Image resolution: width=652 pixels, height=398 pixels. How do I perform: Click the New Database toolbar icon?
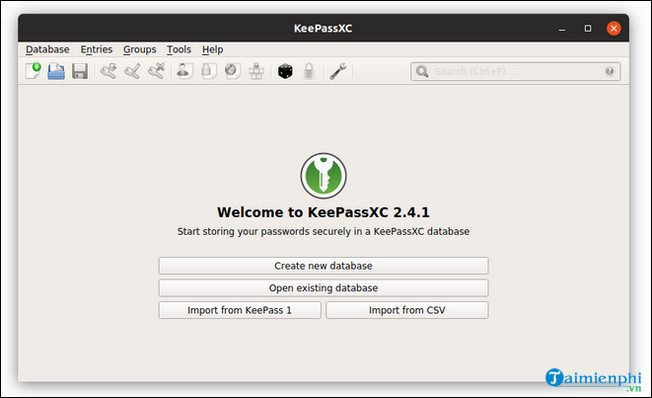33,71
